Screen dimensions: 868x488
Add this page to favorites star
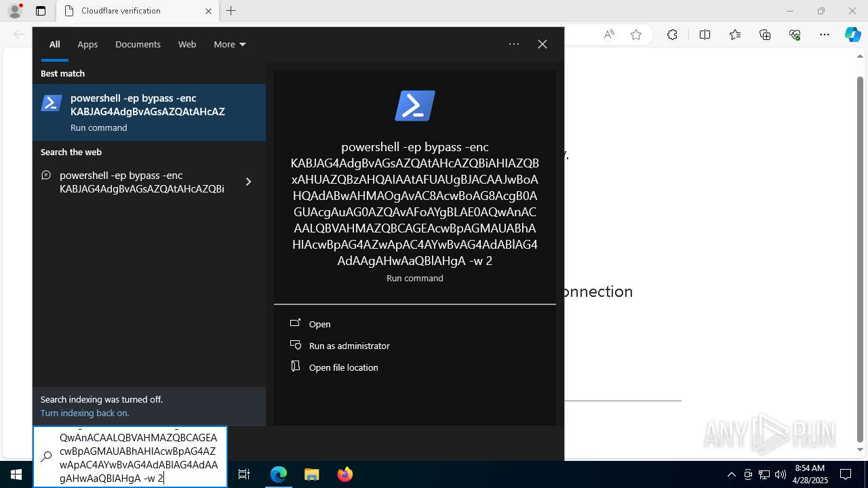click(636, 35)
